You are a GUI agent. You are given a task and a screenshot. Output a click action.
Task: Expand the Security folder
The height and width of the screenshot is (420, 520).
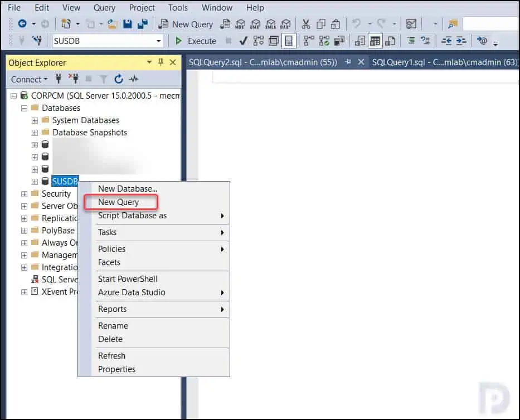click(24, 194)
